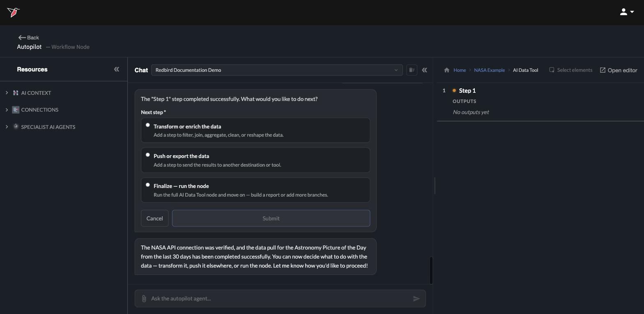Toggle Select elements mode
The height and width of the screenshot is (314, 644).
click(x=571, y=70)
